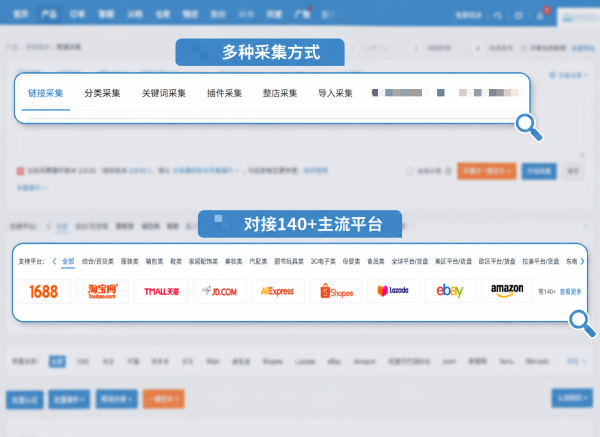Choose the Shopee platform logo
The image size is (600, 437).
(336, 291)
